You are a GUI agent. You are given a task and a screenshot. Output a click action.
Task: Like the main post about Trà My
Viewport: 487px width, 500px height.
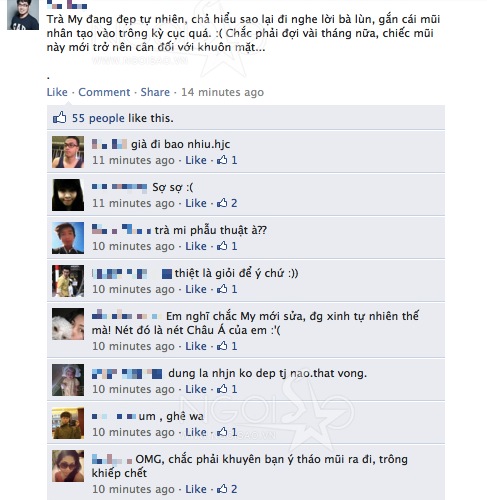click(57, 92)
